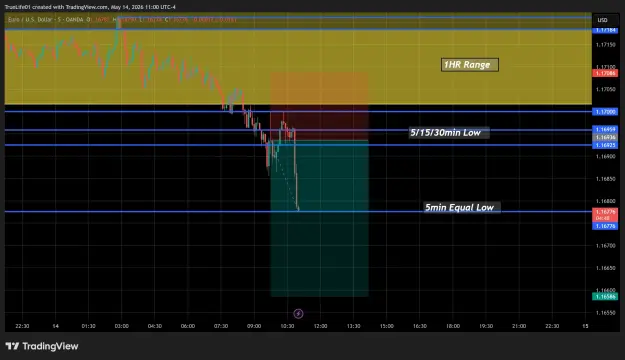625x360 pixels.
Task: Click the 13:30 time axis label
Action: point(353,326)
